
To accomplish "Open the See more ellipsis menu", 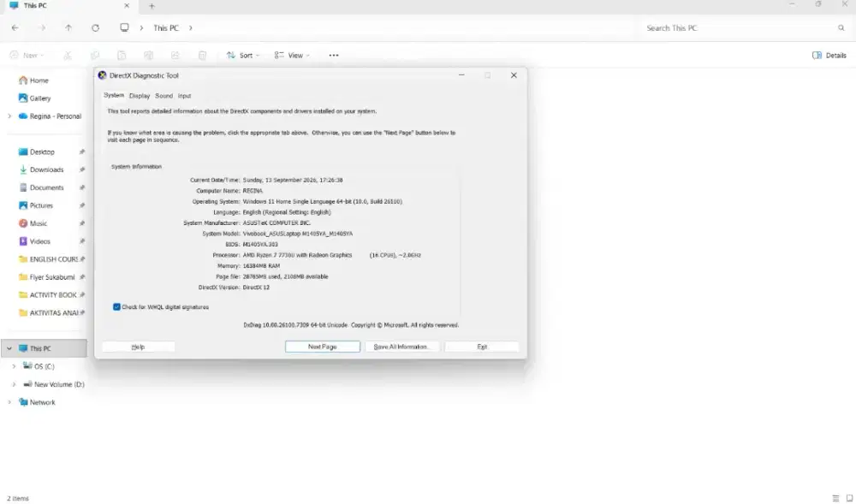I will coord(334,55).
